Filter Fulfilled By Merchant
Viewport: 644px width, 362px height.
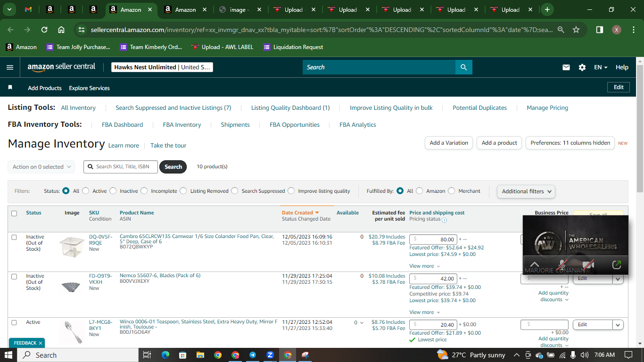(x=452, y=191)
